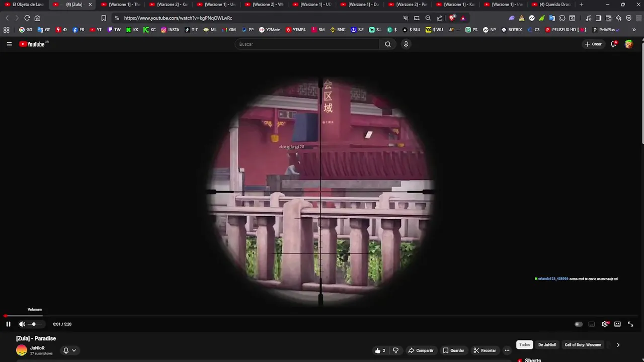Enter fullscreen mode in player
This screenshot has height=362, width=644.
pyautogui.click(x=630, y=324)
